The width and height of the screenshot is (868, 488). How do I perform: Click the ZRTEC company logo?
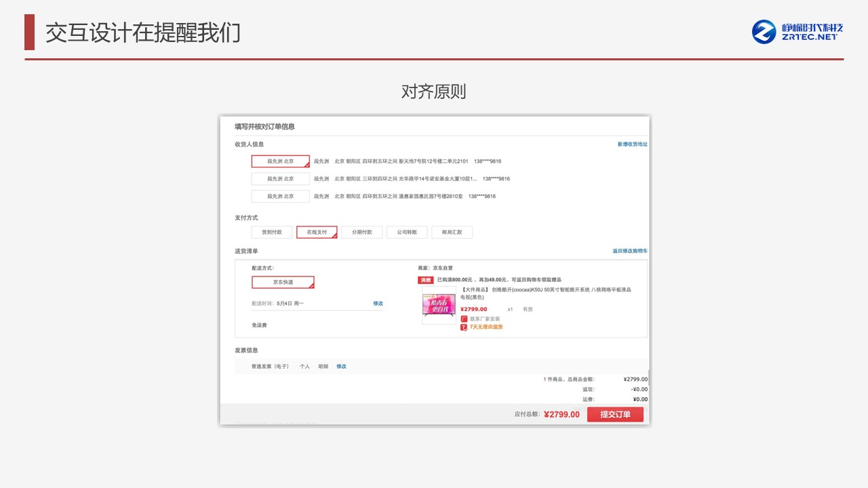pos(797,32)
